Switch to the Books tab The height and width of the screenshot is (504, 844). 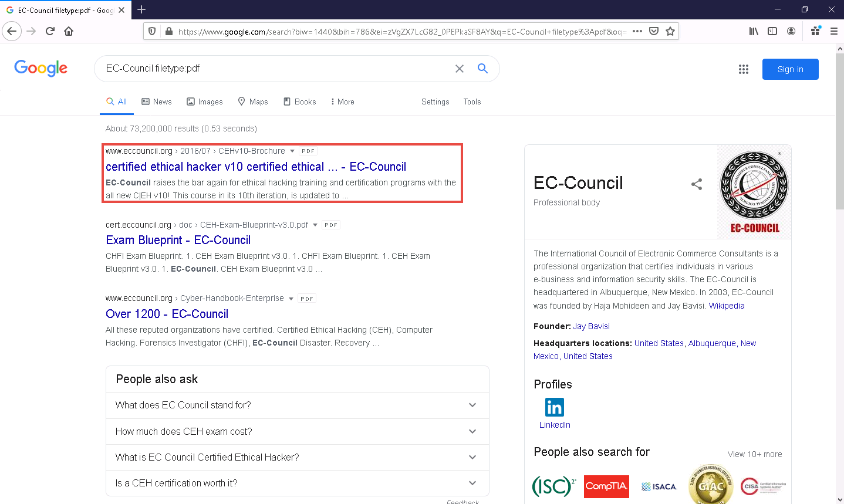click(300, 102)
